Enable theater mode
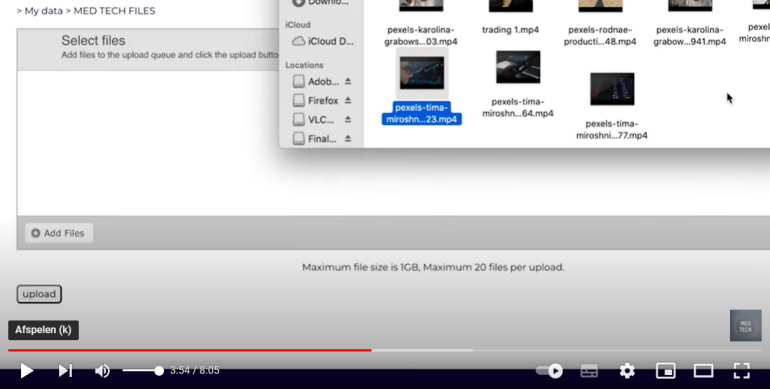The image size is (770, 389). [703, 371]
